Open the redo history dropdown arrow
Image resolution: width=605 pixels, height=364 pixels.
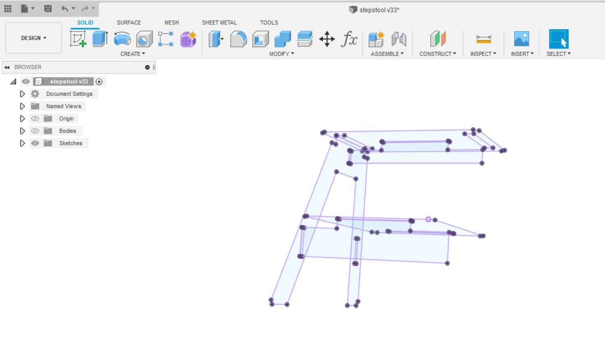(x=93, y=8)
